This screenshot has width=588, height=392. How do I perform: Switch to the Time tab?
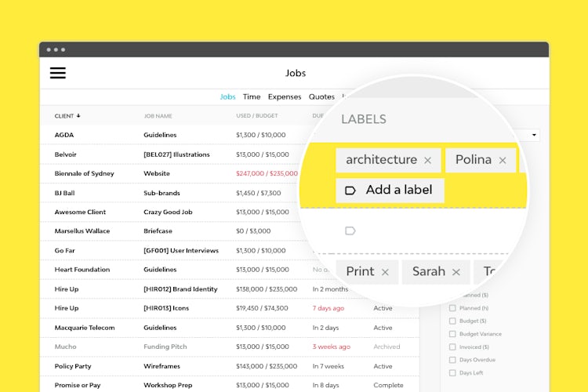coord(252,96)
